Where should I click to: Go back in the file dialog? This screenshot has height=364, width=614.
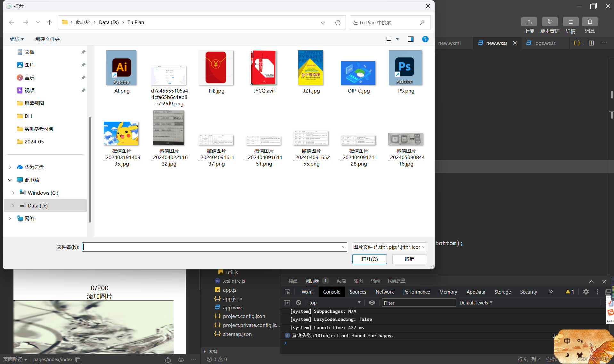tap(12, 22)
